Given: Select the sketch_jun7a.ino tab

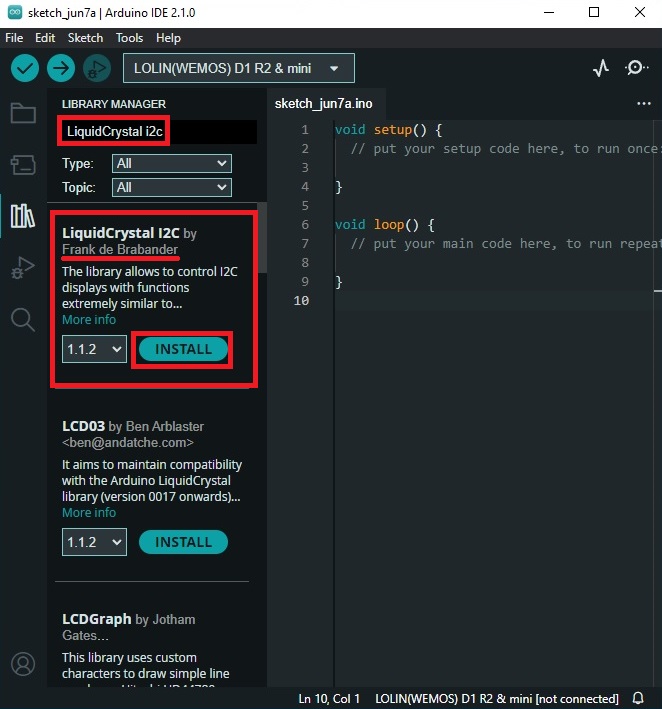Looking at the screenshot, I should tap(324, 104).
